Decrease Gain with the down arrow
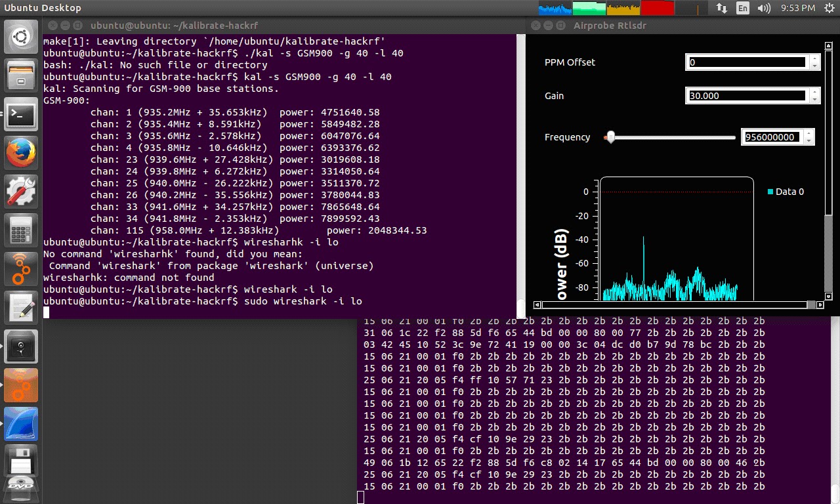The width and height of the screenshot is (840, 504). [x=814, y=100]
